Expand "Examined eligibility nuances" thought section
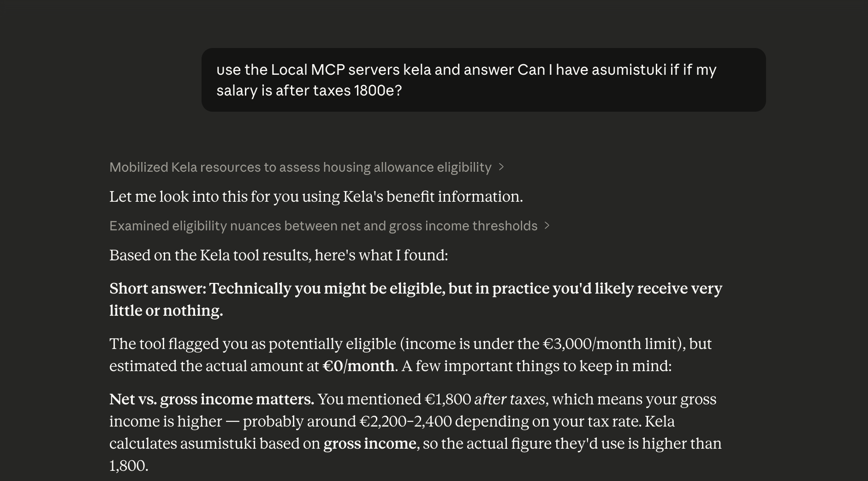This screenshot has width=868, height=481. 323,226
